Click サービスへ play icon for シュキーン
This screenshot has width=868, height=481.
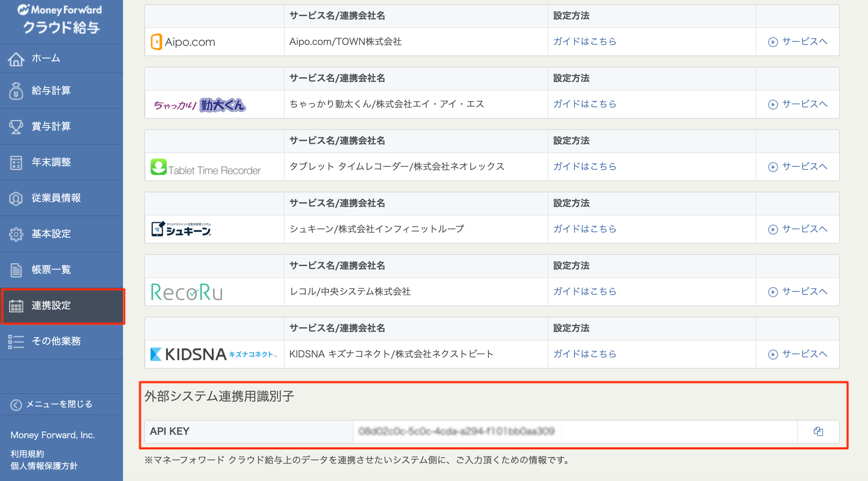click(x=773, y=229)
